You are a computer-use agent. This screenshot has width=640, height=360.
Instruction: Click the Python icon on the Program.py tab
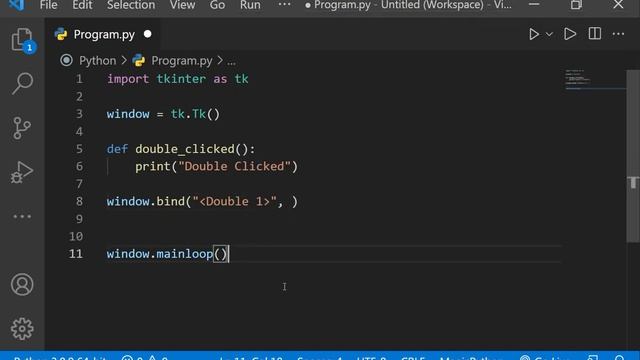[61, 34]
